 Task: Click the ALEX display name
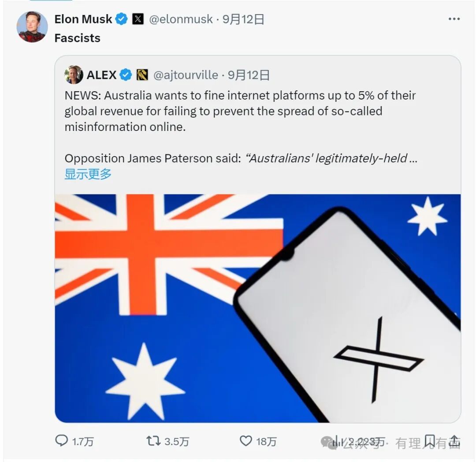click(x=101, y=75)
